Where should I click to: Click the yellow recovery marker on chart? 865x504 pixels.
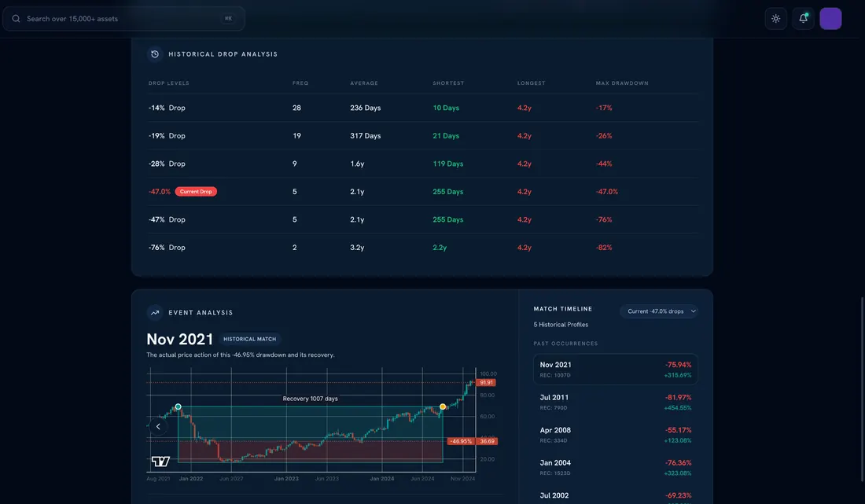tap(443, 407)
